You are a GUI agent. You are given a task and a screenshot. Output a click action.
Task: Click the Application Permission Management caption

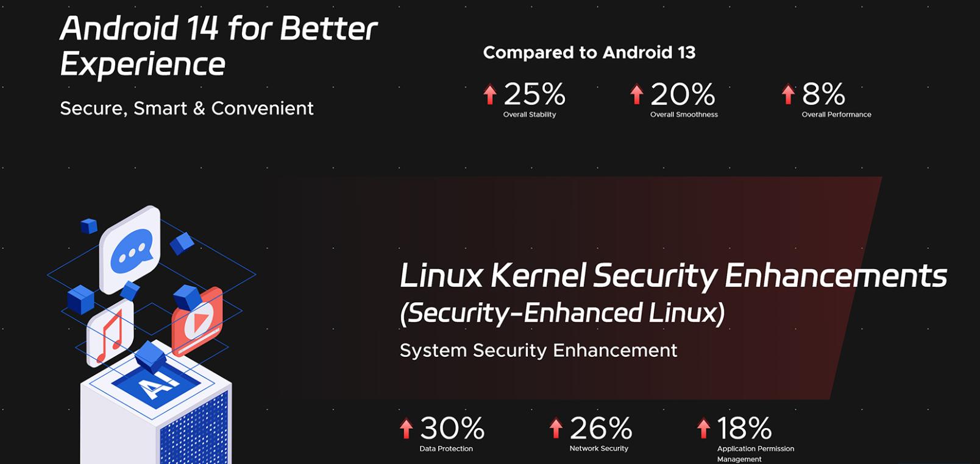(x=756, y=454)
